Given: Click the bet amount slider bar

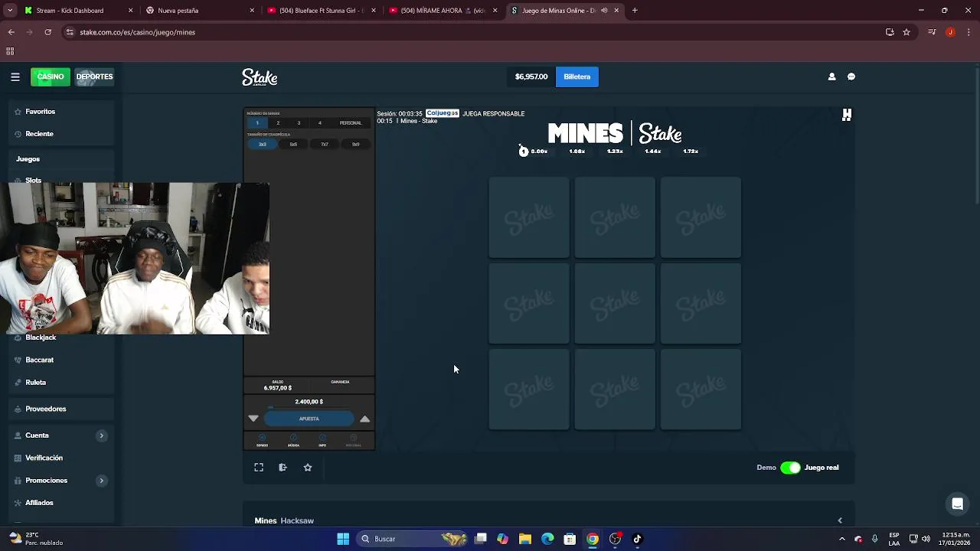Looking at the screenshot, I should pos(309,408).
